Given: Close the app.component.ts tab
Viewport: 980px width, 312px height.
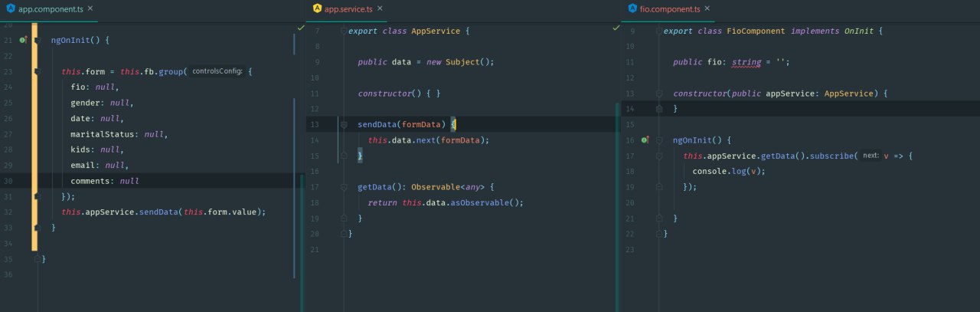Looking at the screenshot, I should click(91, 9).
